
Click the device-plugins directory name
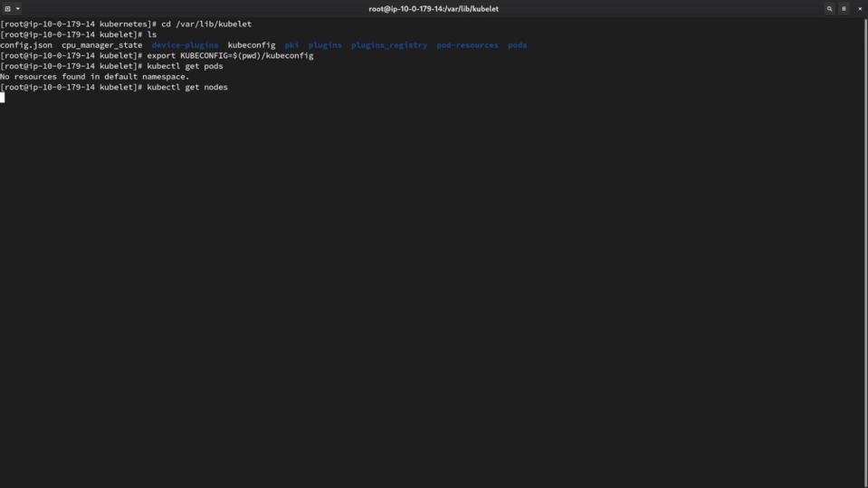coord(185,45)
